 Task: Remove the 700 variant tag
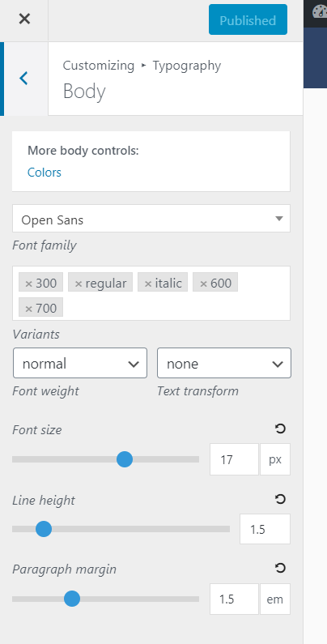[28, 309]
